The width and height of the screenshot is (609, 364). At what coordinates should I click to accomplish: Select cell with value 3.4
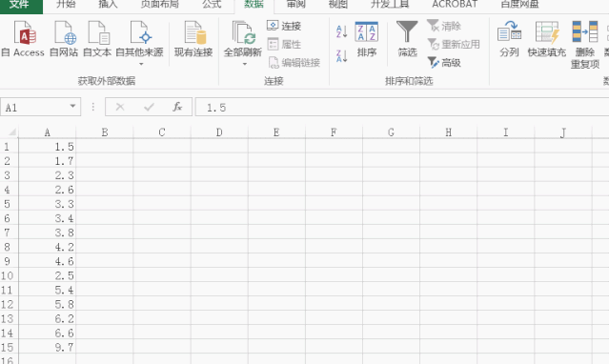[x=47, y=218]
